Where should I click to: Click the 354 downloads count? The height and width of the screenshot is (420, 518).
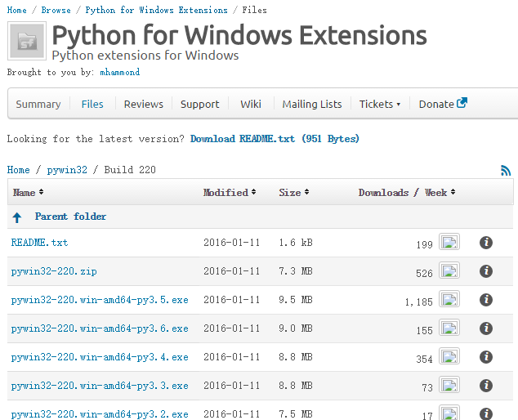[424, 360]
